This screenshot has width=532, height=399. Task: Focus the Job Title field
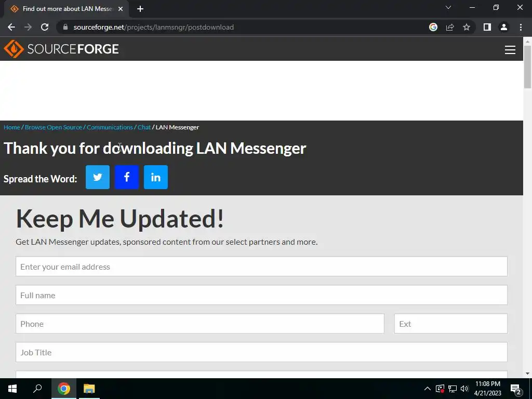click(x=261, y=352)
